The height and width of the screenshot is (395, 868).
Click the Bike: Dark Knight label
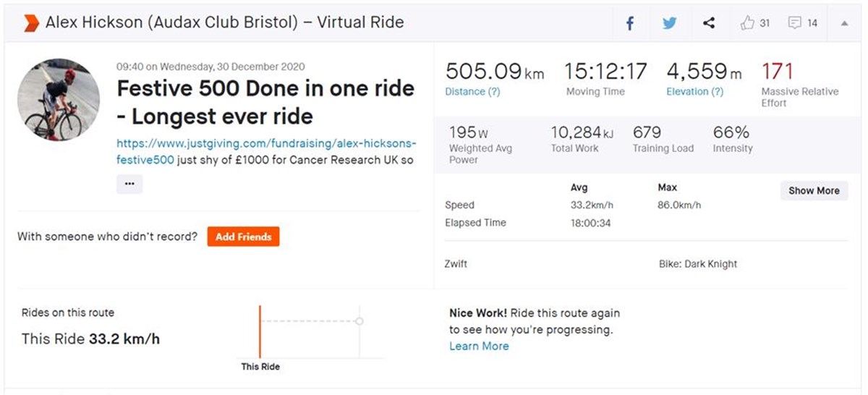(697, 264)
